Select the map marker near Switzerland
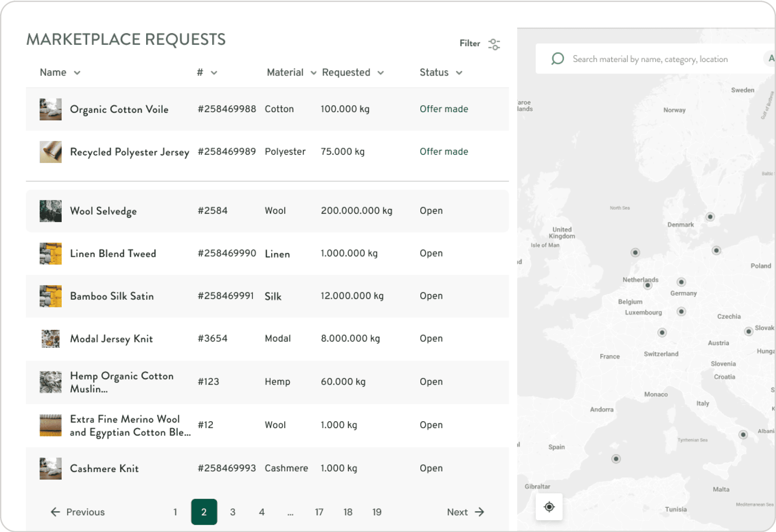The image size is (776, 532). click(662, 332)
